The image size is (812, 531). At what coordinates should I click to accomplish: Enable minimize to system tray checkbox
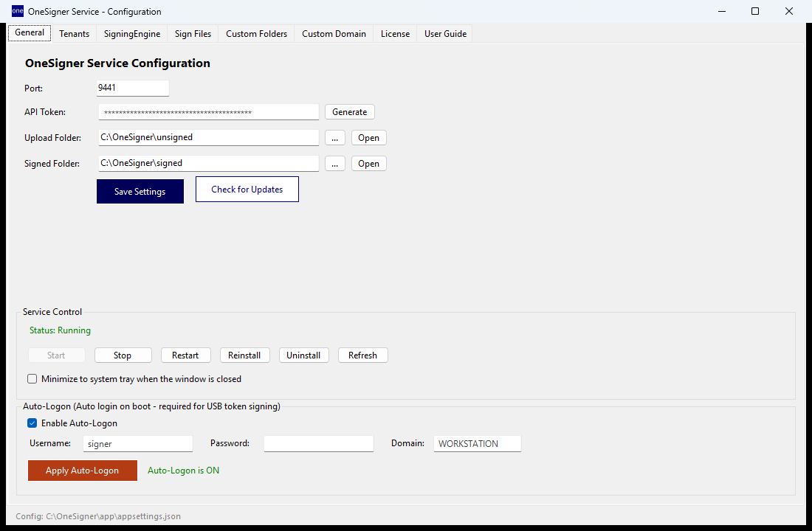tap(32, 379)
